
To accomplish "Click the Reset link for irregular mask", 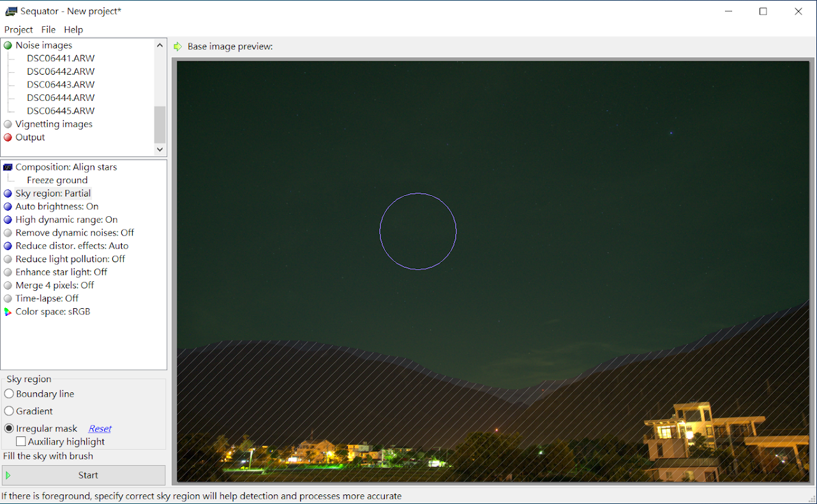I will [x=100, y=429].
